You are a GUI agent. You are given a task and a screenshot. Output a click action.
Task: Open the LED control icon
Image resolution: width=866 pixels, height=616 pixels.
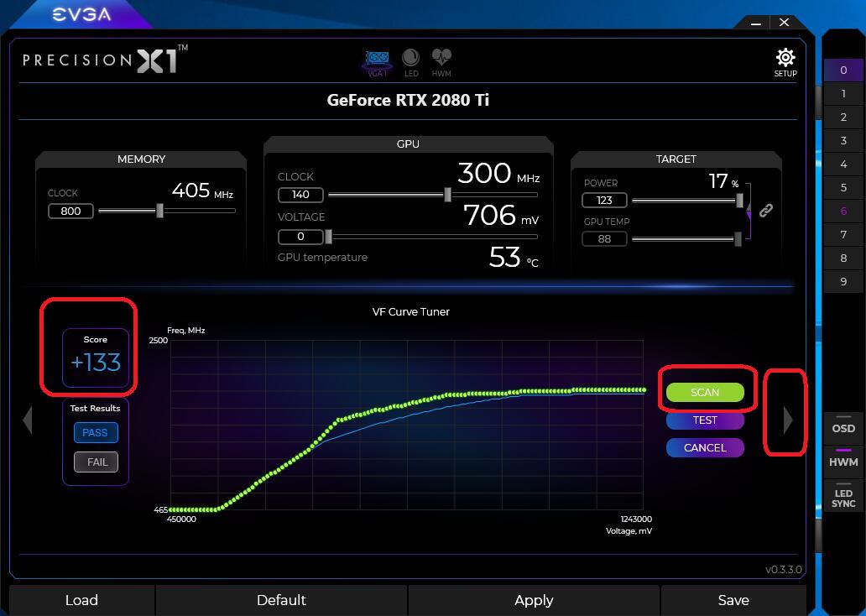pyautogui.click(x=411, y=62)
